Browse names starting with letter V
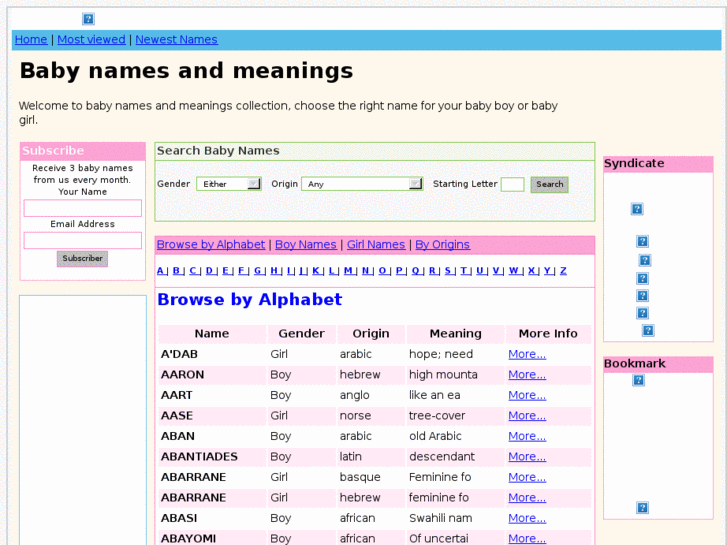Screen dimensions: 727x545 [x=496, y=270]
